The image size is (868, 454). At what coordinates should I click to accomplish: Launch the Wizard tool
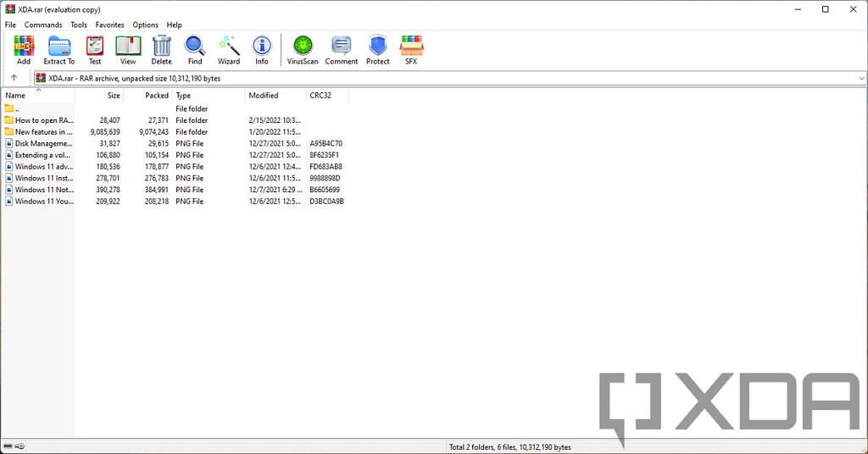click(x=229, y=50)
